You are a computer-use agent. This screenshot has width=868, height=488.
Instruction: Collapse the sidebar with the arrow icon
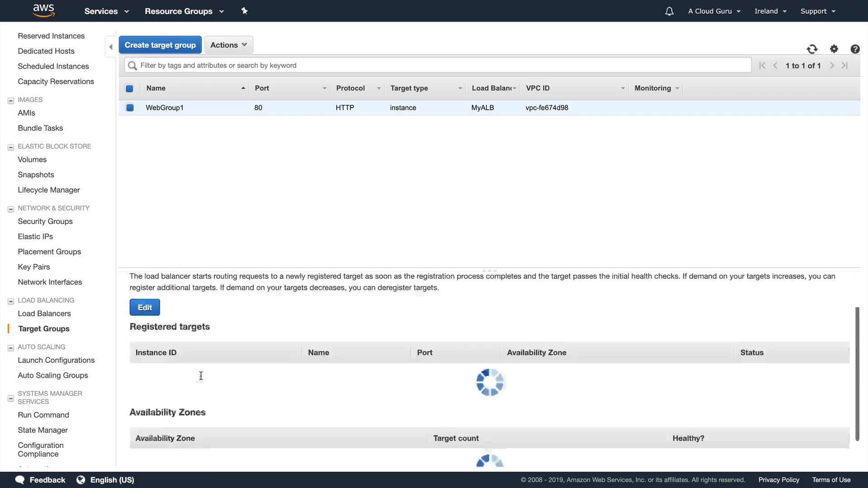pyautogui.click(x=111, y=47)
